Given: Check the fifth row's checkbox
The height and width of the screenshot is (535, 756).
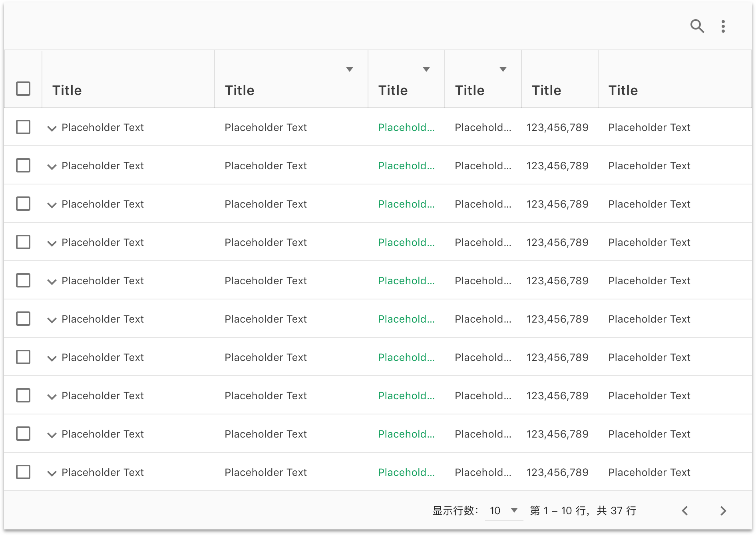Looking at the screenshot, I should coord(23,280).
